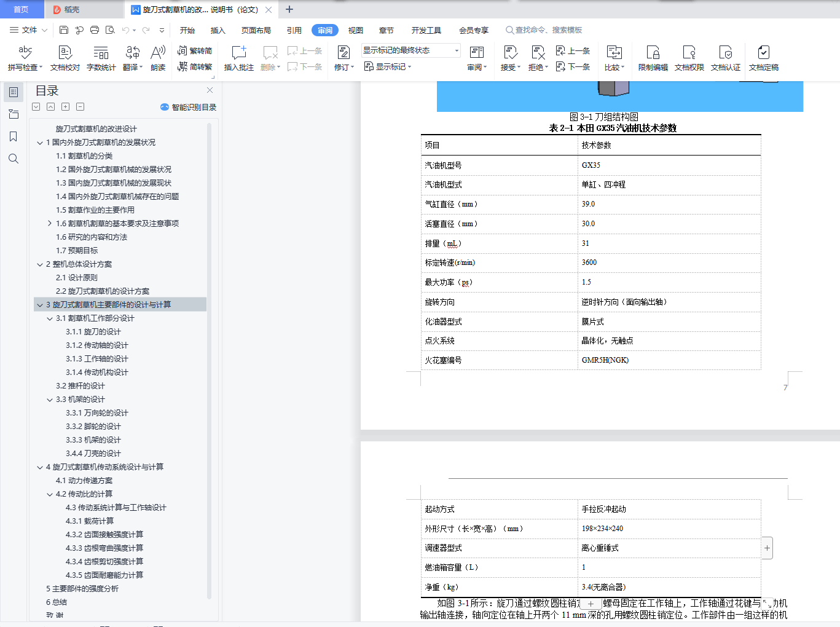Open the bookmark icon in the left sidebar
Image resolution: width=840 pixels, height=627 pixels.
(x=14, y=136)
